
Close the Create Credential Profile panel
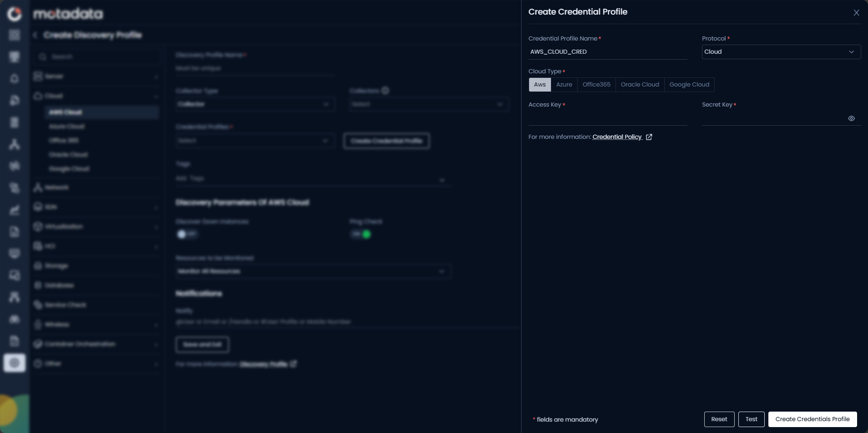click(x=856, y=13)
